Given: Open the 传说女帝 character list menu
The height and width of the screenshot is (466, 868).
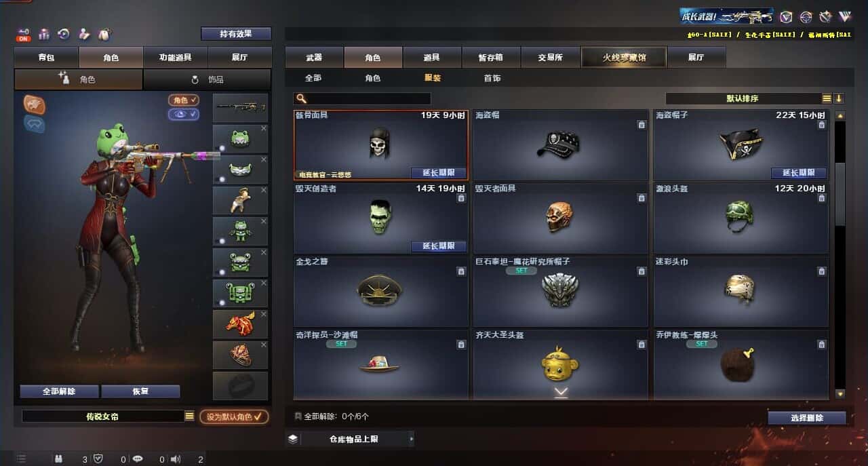Looking at the screenshot, I should pyautogui.click(x=190, y=416).
